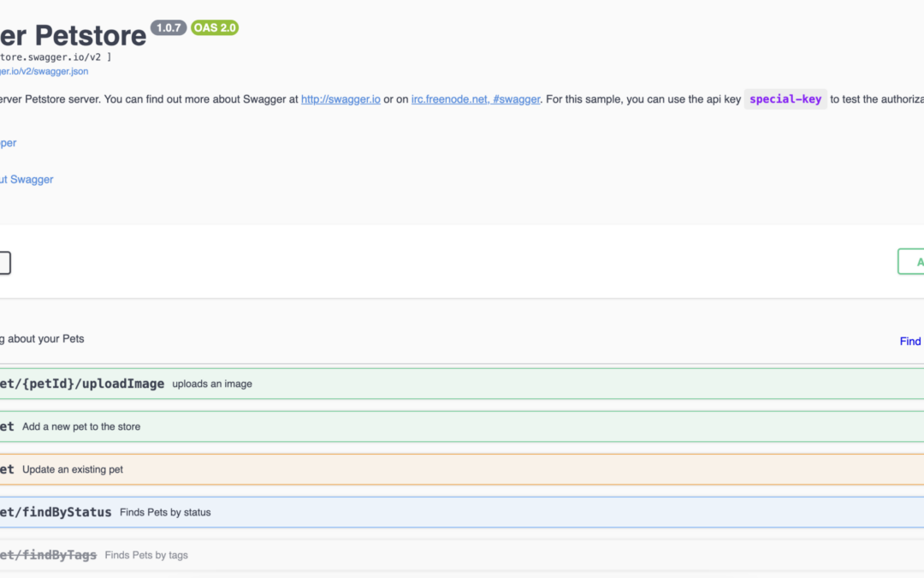Click the 'Finds Pets by status' summary
Viewport: 924px width, 578px height.
pyautogui.click(x=165, y=512)
